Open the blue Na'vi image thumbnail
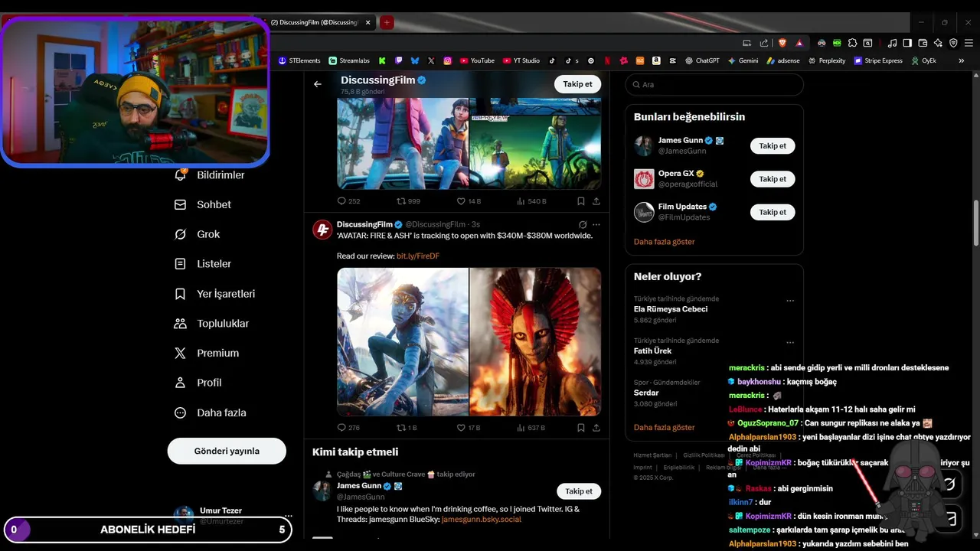 tap(403, 341)
